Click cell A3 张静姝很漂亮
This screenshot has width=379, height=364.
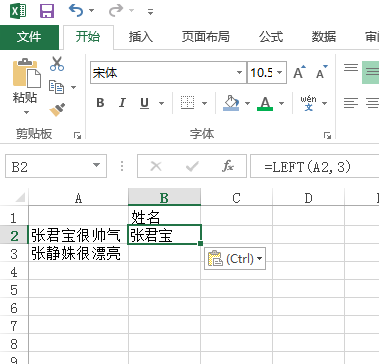point(78,254)
